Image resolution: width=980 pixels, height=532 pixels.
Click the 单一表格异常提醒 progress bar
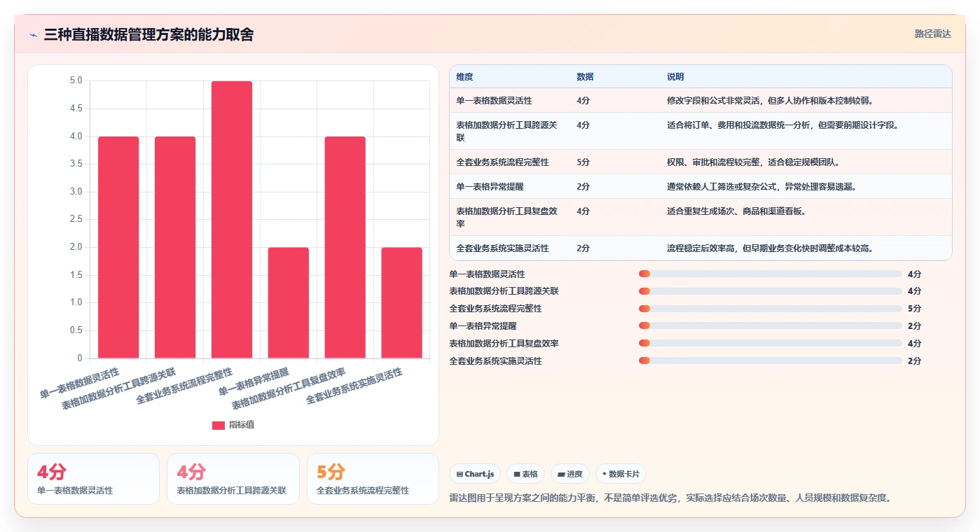click(771, 326)
